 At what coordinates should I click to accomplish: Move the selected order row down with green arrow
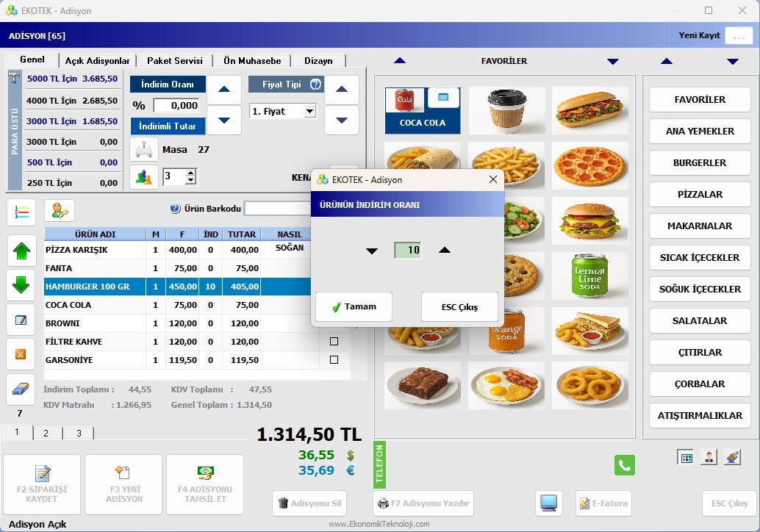point(21,284)
